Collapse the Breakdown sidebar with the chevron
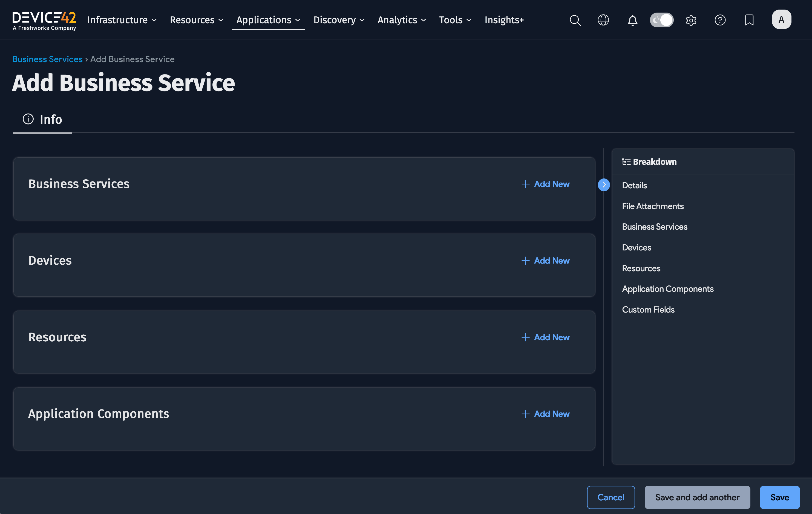 pos(604,185)
